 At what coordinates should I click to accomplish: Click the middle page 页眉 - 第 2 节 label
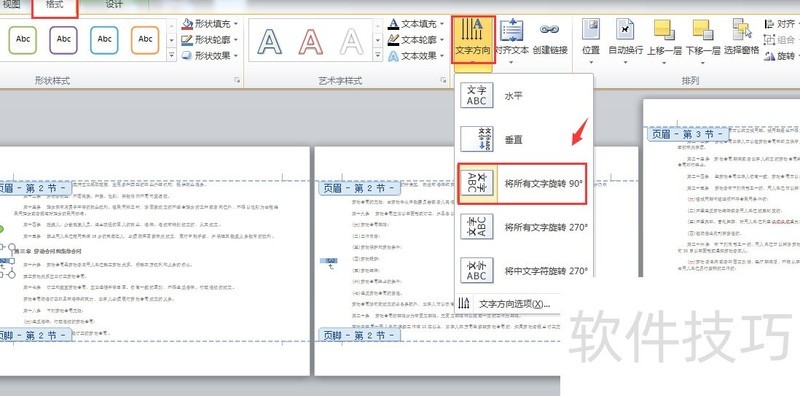(359, 188)
